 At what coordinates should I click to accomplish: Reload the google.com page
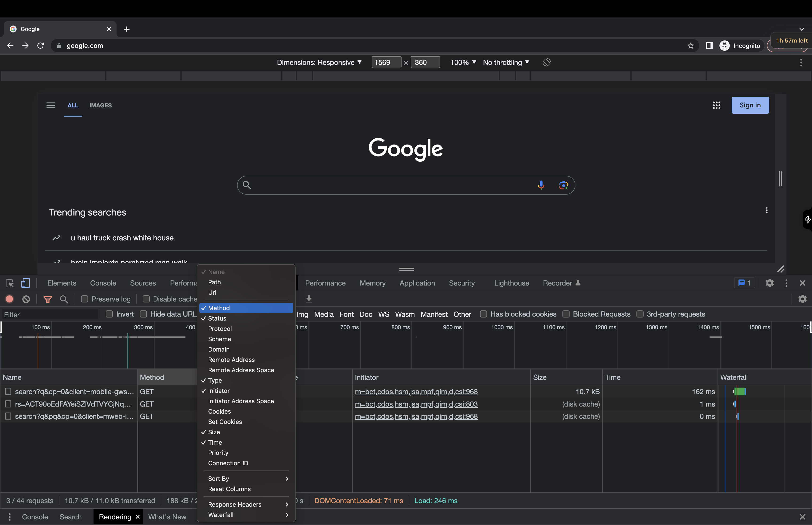41,46
